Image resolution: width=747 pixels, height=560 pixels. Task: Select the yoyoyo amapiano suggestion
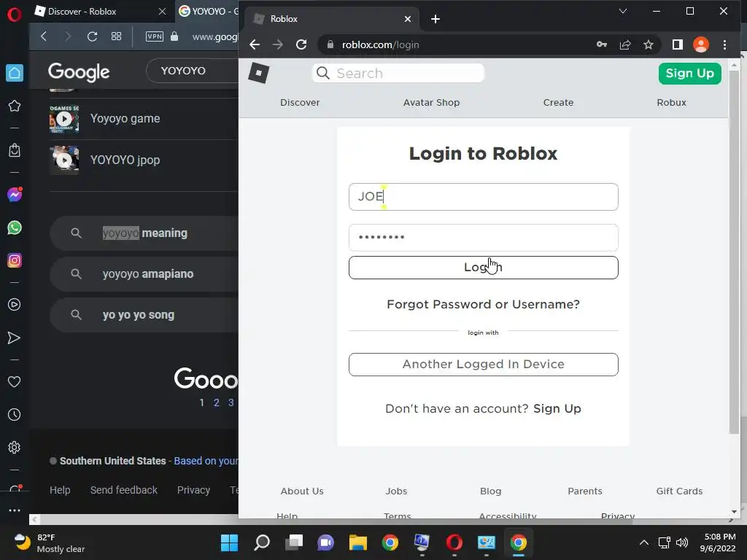point(145,274)
